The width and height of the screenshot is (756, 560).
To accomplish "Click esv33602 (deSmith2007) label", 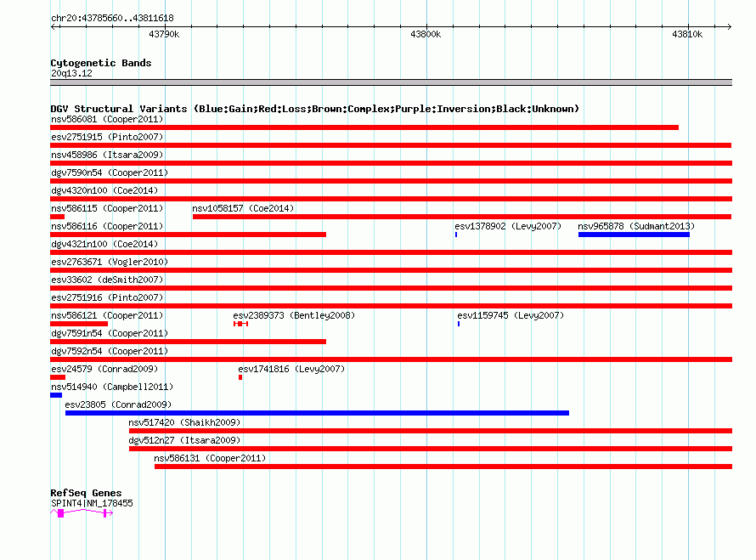I will pos(107,280).
